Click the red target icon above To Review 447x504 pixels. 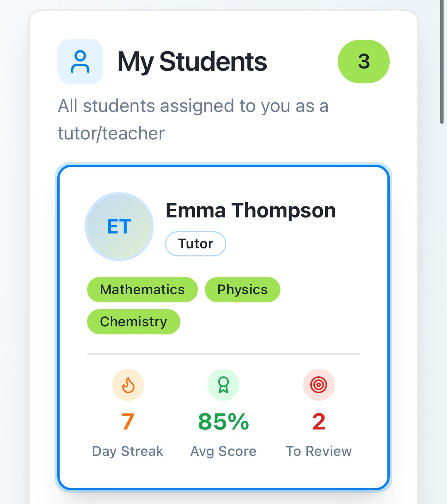click(x=319, y=385)
